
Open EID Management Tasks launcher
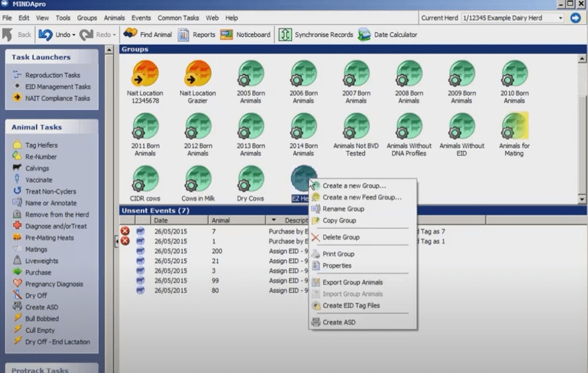click(x=52, y=87)
